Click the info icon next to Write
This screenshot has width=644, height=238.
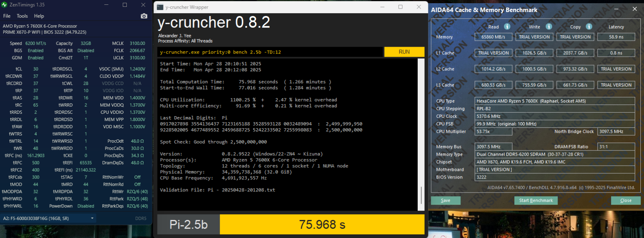click(549, 27)
